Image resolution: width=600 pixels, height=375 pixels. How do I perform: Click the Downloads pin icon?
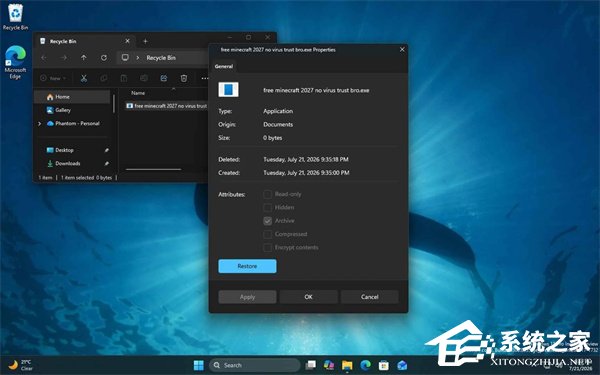click(106, 164)
